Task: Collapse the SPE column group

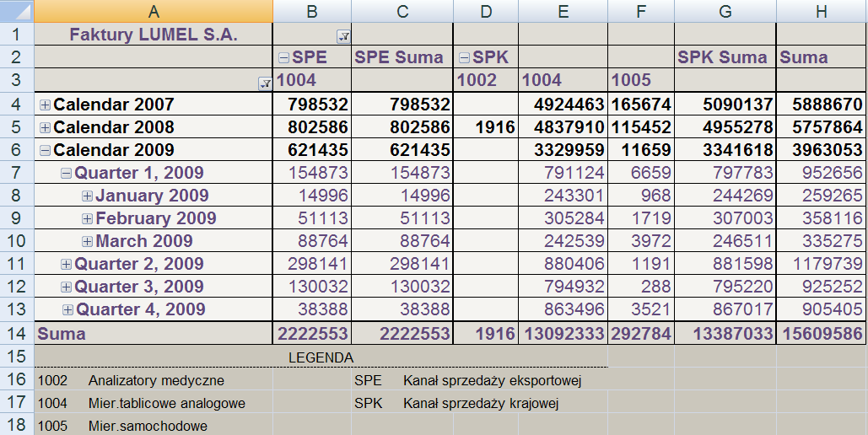Action: coord(284,57)
